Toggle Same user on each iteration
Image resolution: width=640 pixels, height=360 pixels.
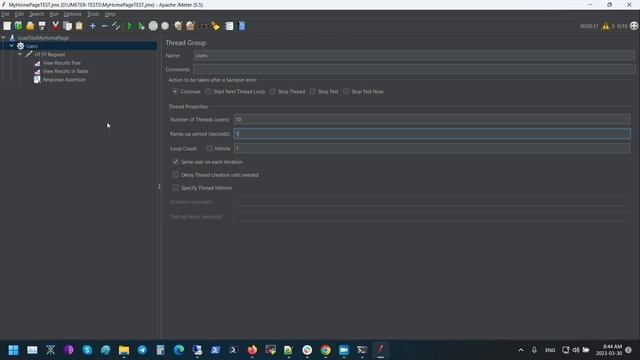[x=176, y=162]
